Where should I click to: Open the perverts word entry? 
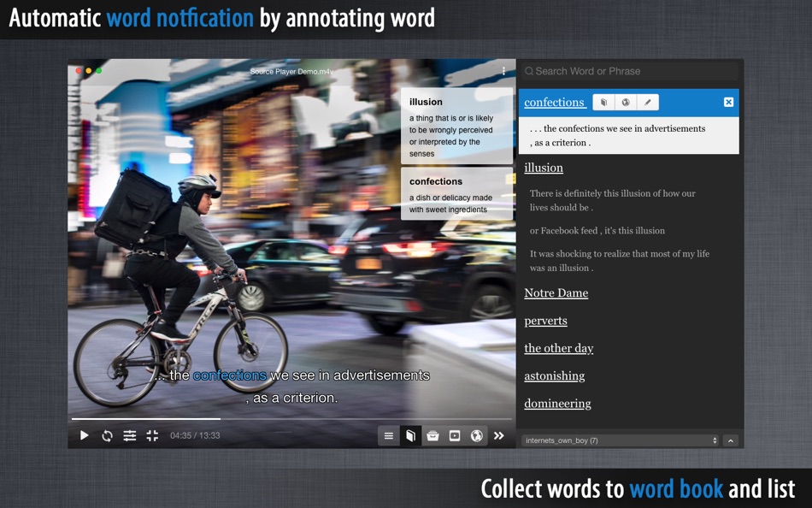(546, 321)
